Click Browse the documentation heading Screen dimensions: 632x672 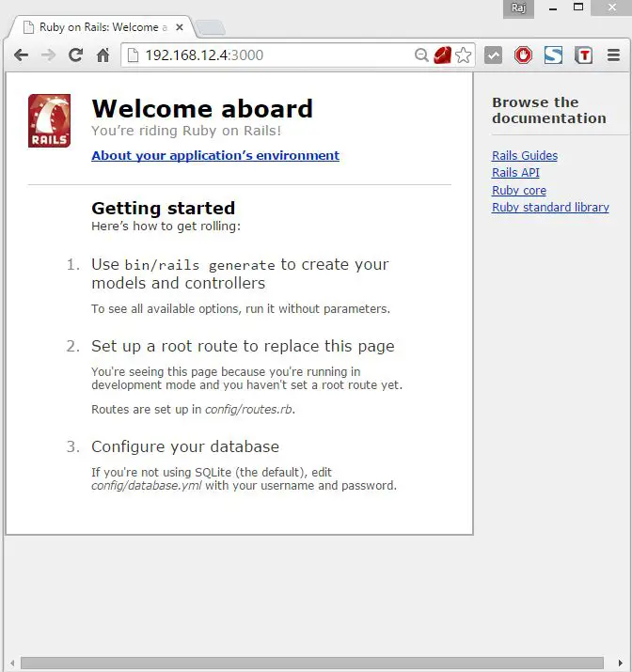click(549, 110)
